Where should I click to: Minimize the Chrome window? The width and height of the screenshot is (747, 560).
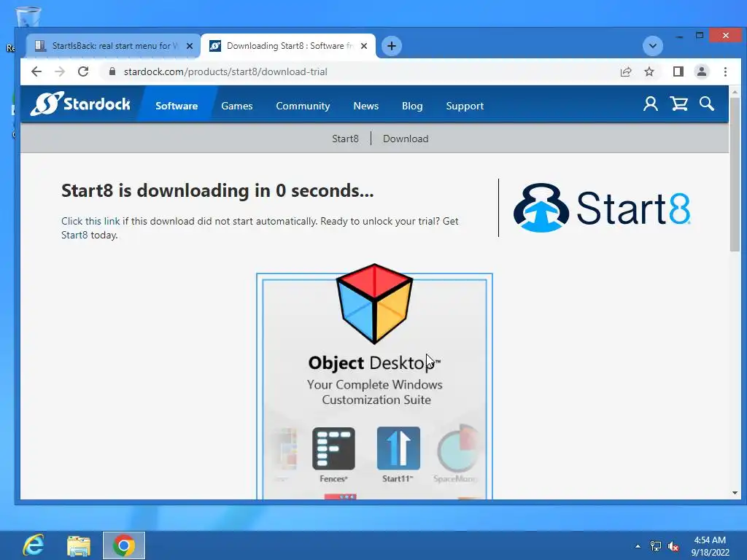coord(679,36)
